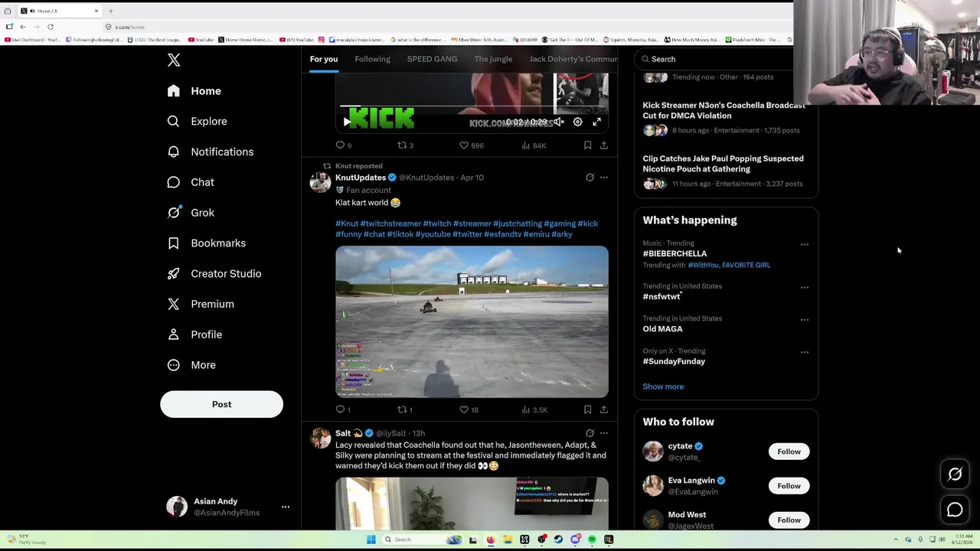Bookmark the post with 696 likes
The width and height of the screenshot is (980, 551).
click(x=587, y=145)
